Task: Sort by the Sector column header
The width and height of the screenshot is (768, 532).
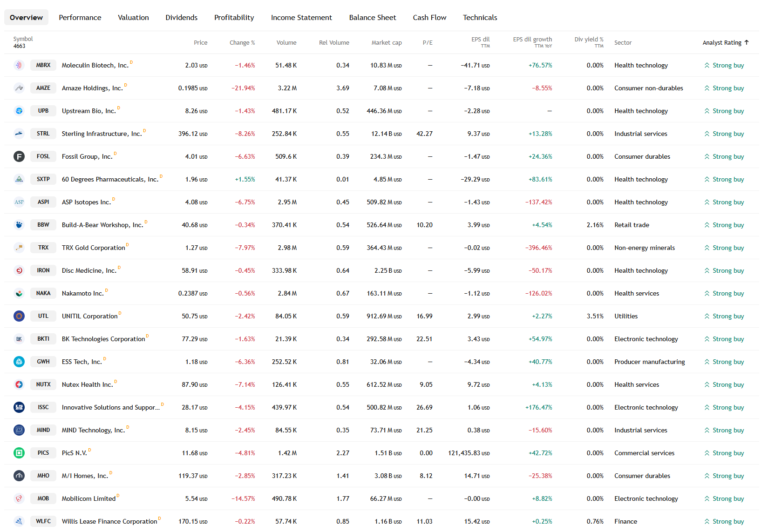Action: tap(623, 43)
